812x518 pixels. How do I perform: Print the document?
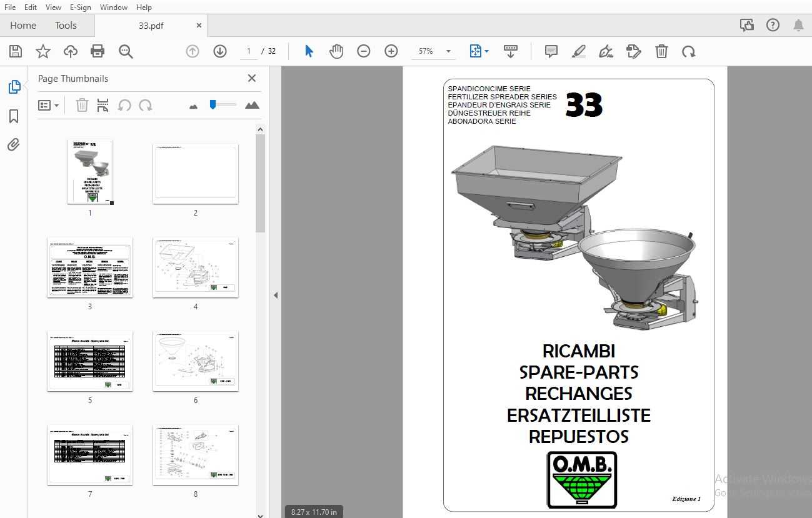(98, 51)
